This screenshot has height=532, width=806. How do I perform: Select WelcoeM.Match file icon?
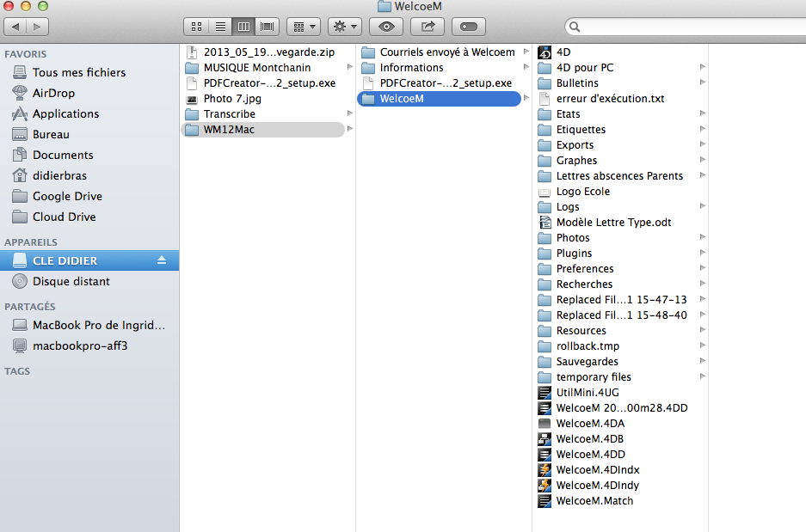(x=545, y=501)
